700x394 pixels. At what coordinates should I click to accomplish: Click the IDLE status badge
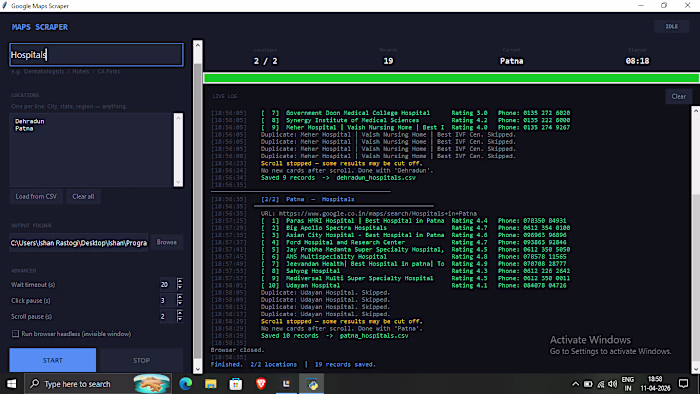point(672,26)
